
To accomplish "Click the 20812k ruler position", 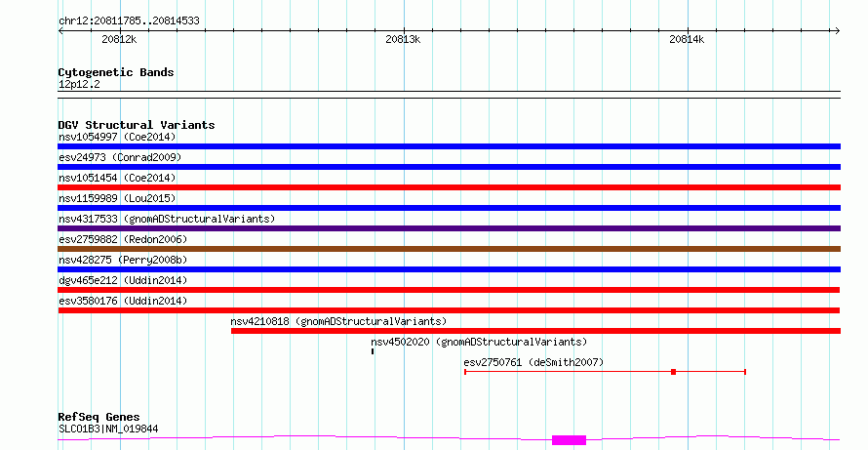I will (119, 39).
